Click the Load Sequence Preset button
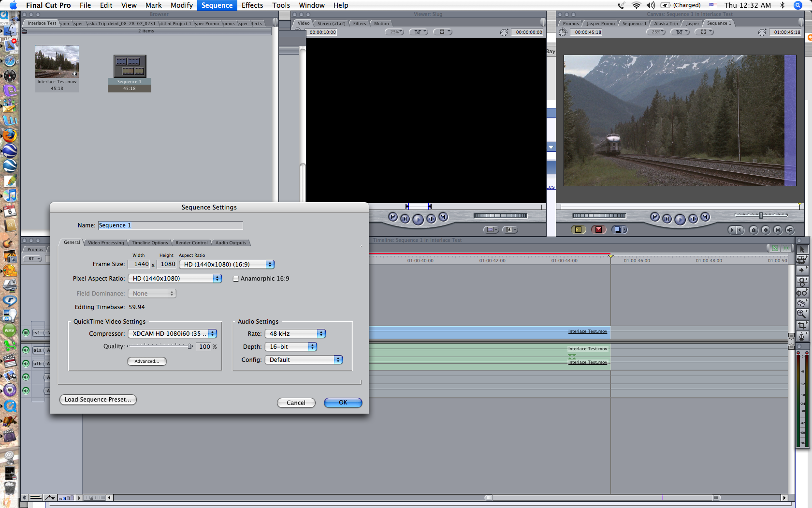 (x=98, y=400)
